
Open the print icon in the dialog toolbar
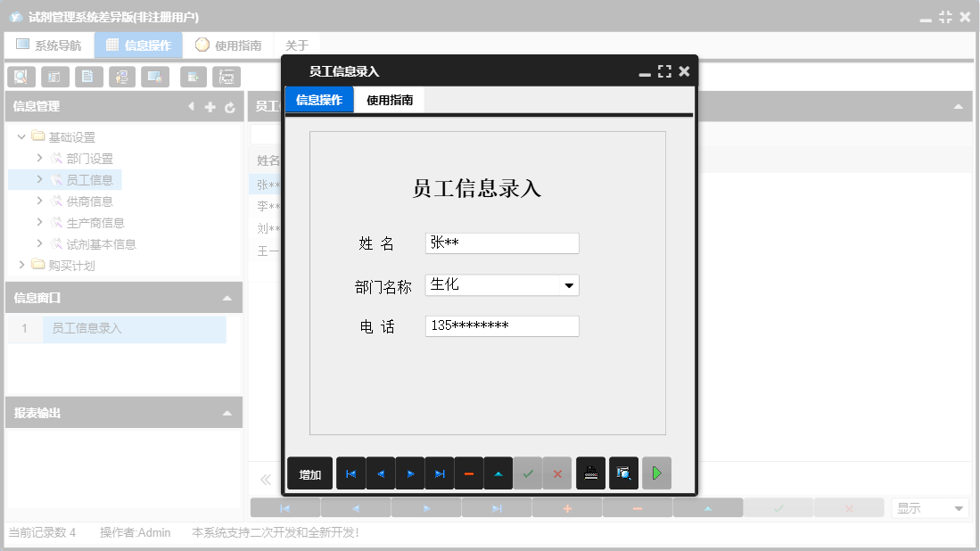(589, 473)
